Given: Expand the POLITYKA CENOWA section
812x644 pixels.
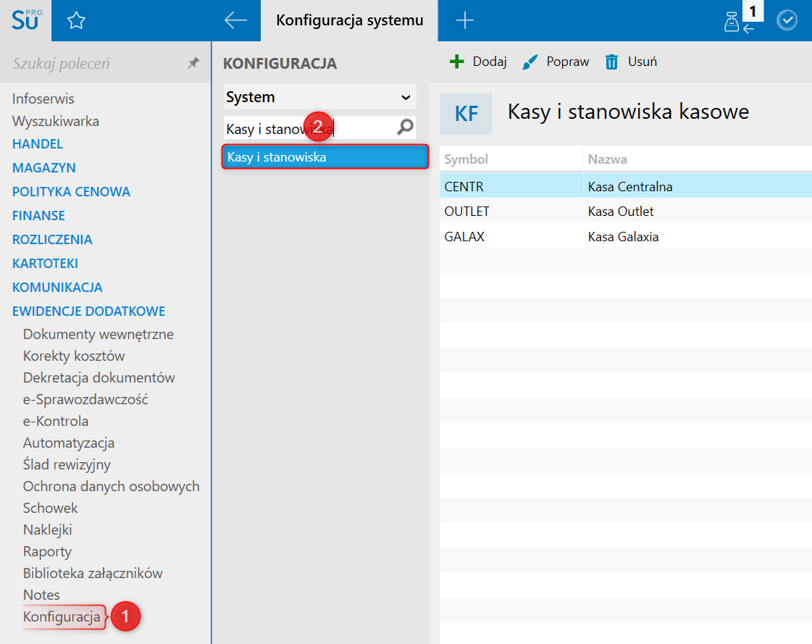Looking at the screenshot, I should point(71,192).
